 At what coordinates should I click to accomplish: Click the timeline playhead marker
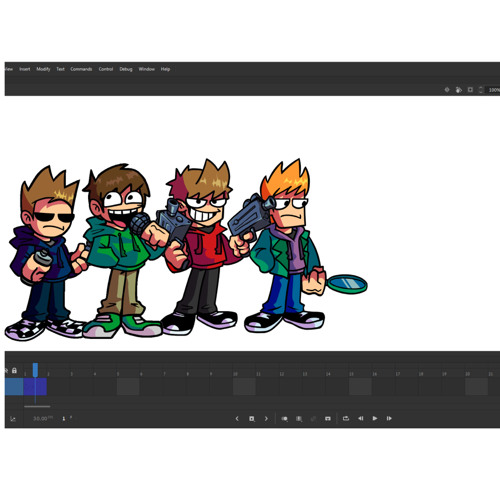coord(35,369)
